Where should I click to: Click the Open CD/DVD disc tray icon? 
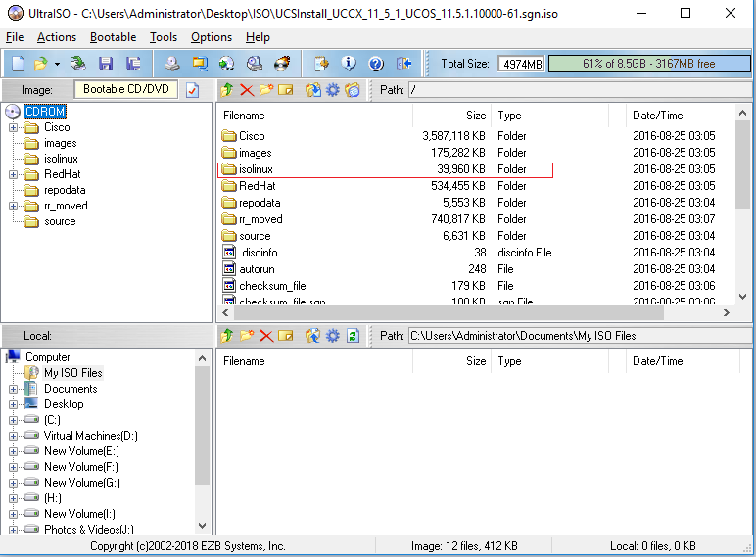pyautogui.click(x=77, y=63)
